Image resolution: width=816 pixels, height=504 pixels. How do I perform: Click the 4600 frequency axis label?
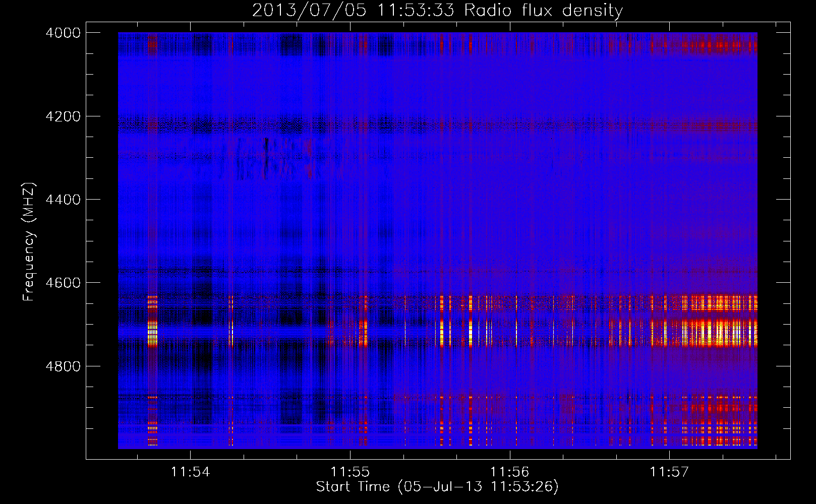(63, 283)
